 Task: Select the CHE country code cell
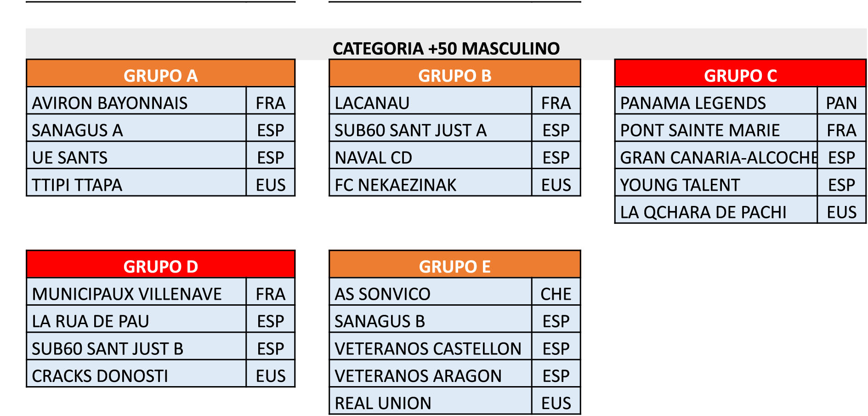(556, 293)
